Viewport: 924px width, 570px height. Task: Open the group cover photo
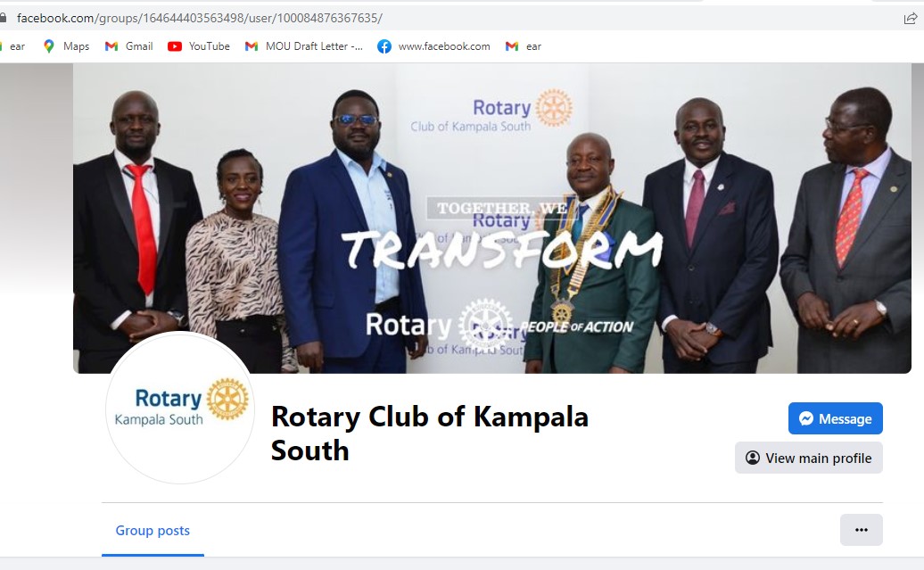492,218
